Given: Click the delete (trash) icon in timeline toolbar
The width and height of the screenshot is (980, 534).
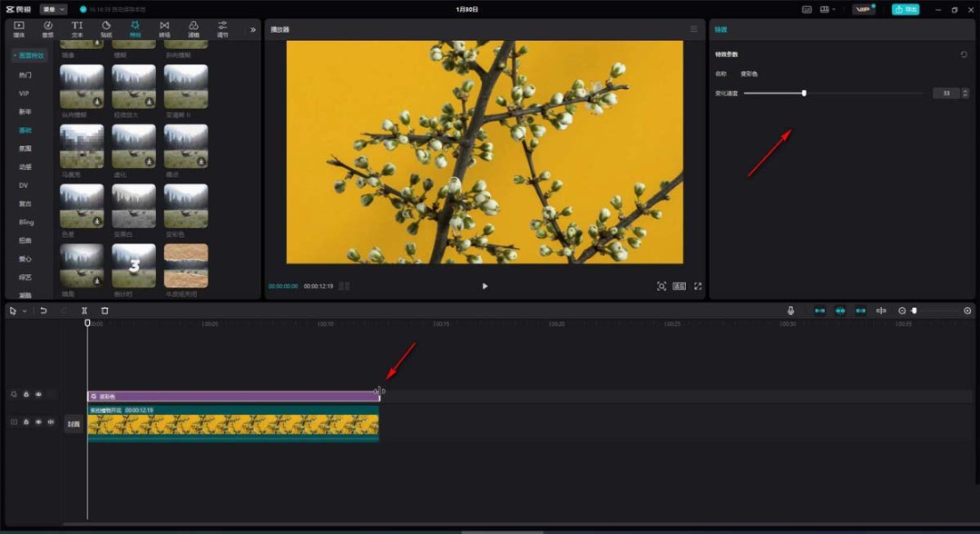Looking at the screenshot, I should (x=104, y=311).
